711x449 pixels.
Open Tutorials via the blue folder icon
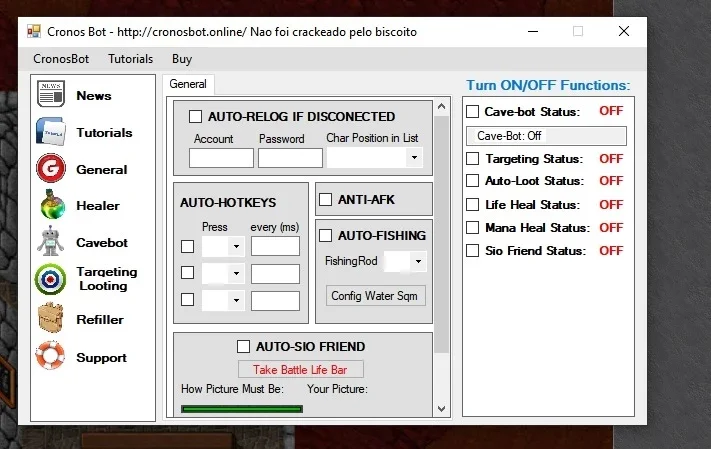point(51,132)
